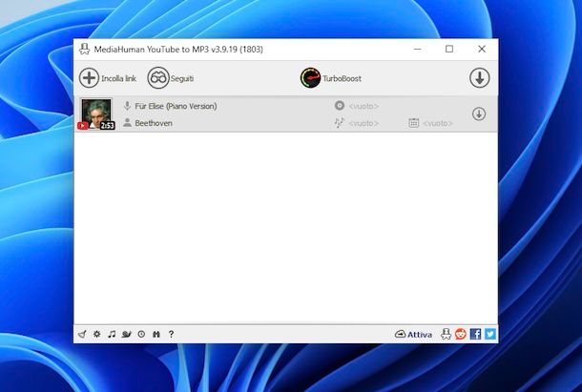The height and width of the screenshot is (392, 582).
Task: Toggle the snail speed-limit icon
Action: (127, 334)
